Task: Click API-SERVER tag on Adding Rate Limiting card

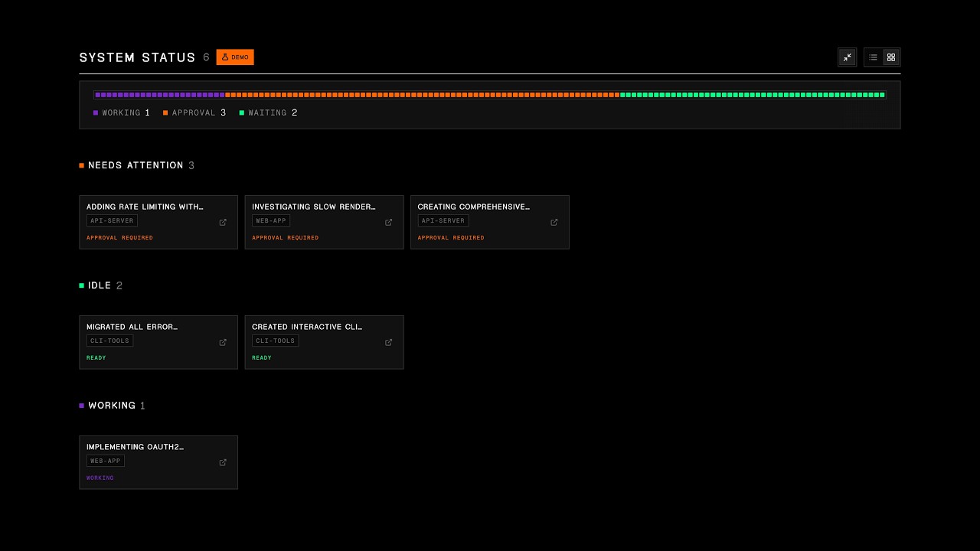Action: [x=112, y=220]
